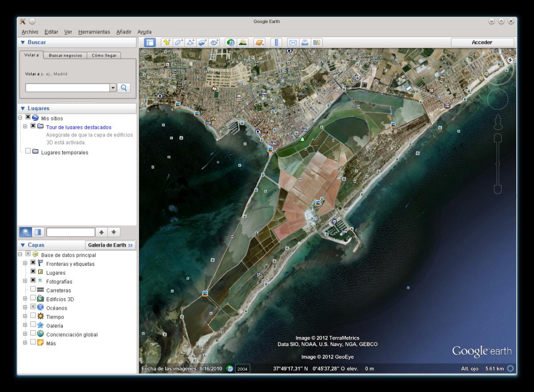Viewport: 534px width, 392px height.
Task: Switch to the Cómo llegar tab
Action: point(104,56)
